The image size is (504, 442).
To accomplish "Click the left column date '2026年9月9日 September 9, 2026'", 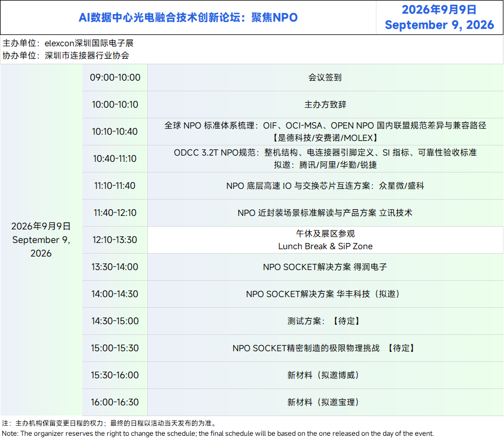I will [41, 240].
